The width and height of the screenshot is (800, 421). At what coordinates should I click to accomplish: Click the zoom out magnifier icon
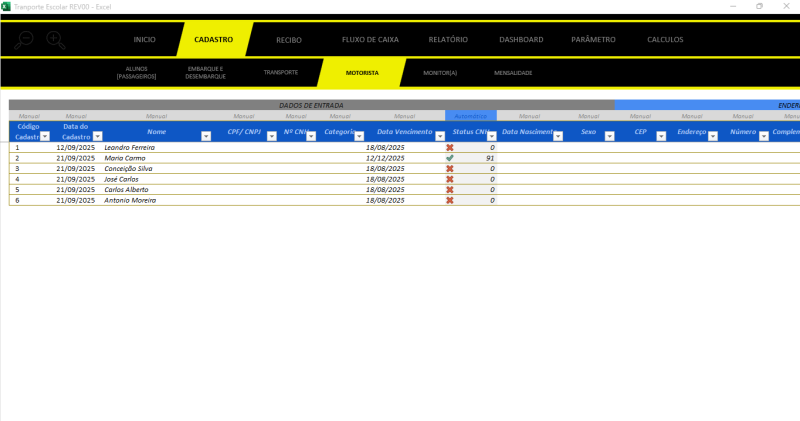[x=24, y=40]
